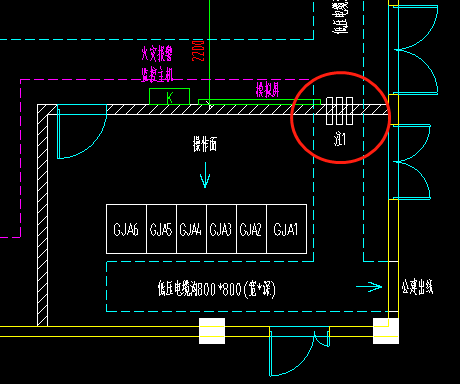460x384 pixels.
Task: Select the magenta 模拟屏 label
Action: click(267, 89)
